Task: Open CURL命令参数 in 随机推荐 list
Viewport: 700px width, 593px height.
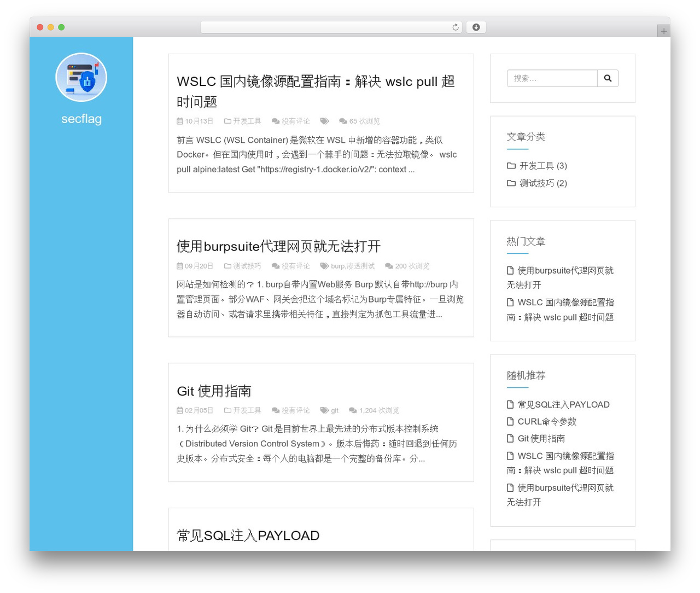Action: 547,422
